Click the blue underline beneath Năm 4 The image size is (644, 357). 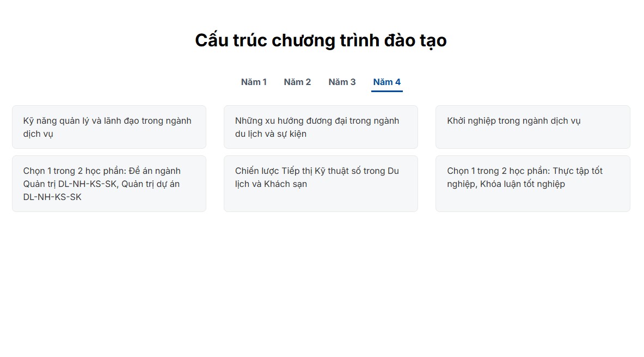coord(387,91)
